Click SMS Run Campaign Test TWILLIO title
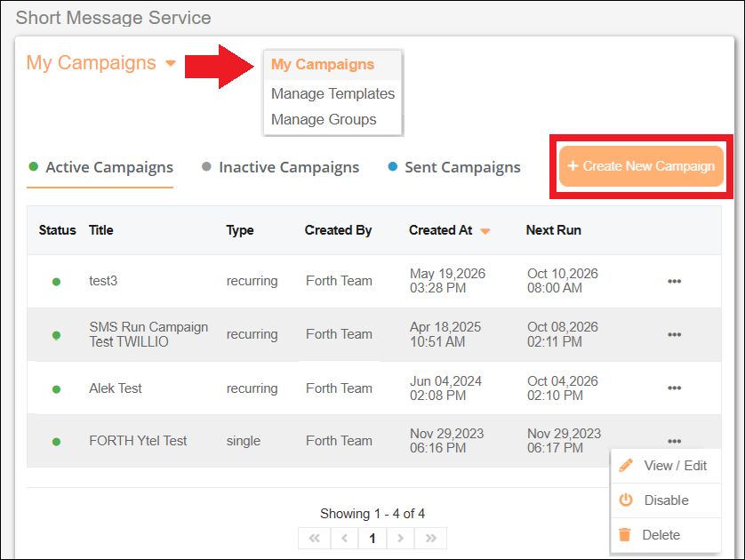This screenshot has width=745, height=560. (148, 334)
